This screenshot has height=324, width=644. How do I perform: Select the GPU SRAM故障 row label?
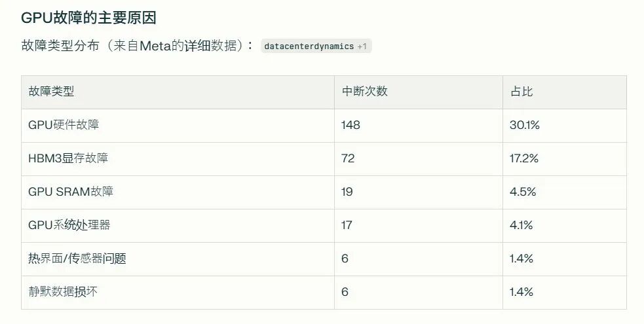tap(71, 192)
